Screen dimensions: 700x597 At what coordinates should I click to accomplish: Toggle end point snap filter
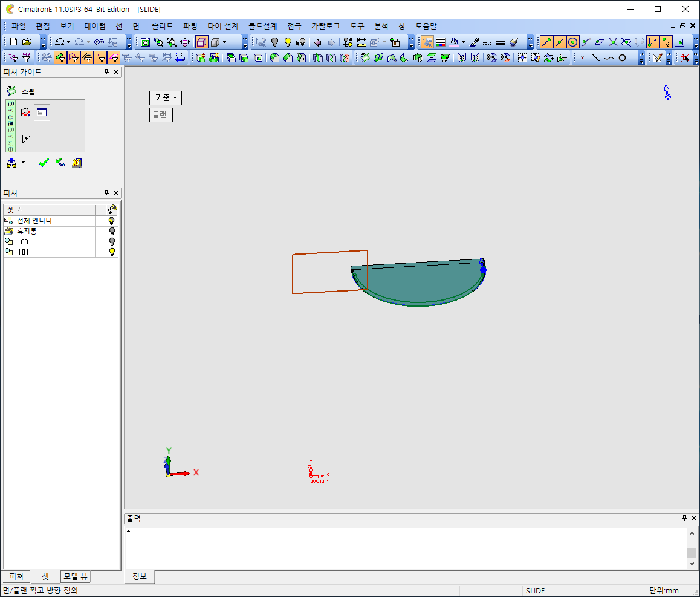(x=546, y=42)
